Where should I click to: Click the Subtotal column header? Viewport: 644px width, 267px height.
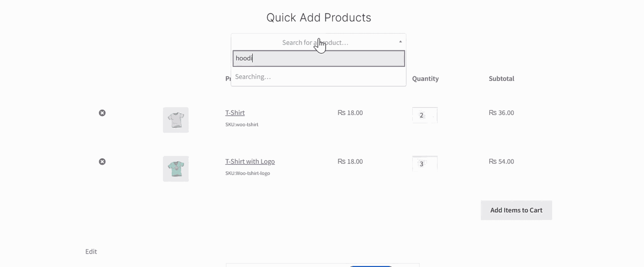(501, 79)
